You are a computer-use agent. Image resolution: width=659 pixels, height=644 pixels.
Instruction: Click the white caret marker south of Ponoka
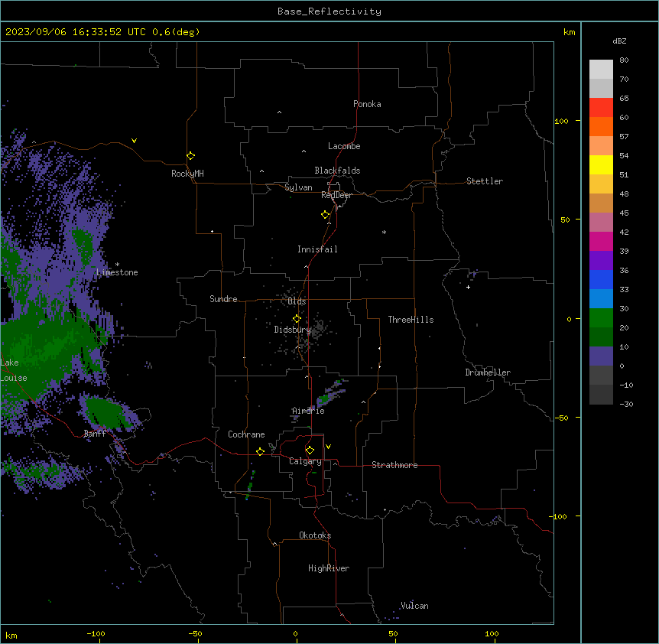(280, 112)
